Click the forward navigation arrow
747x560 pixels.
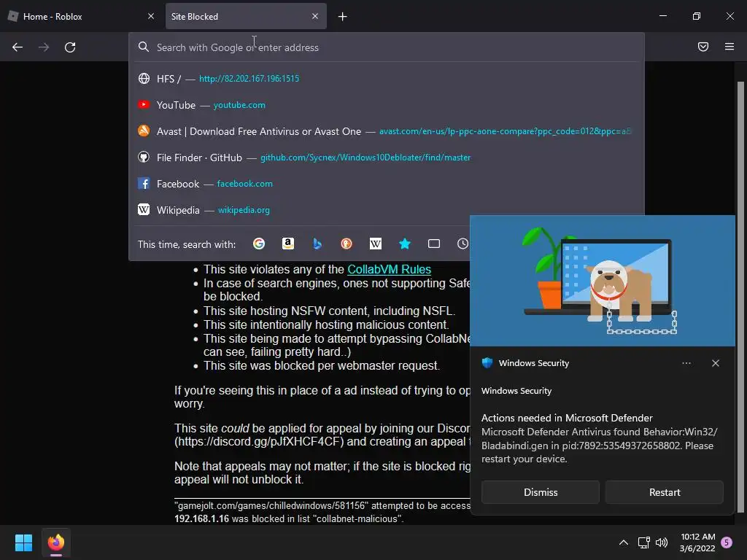click(x=44, y=47)
